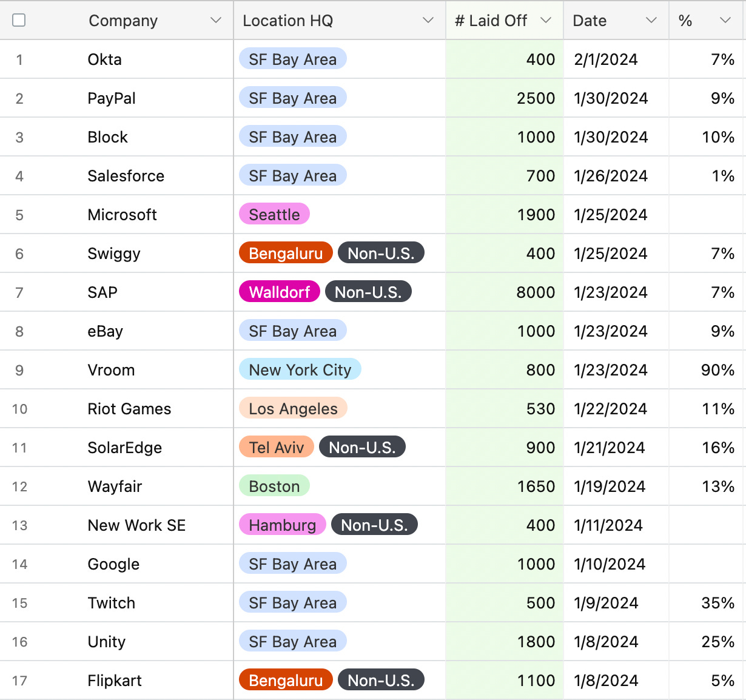The image size is (746, 700).
Task: Click SF Bay Area tag in Google row
Action: pyautogui.click(x=293, y=564)
